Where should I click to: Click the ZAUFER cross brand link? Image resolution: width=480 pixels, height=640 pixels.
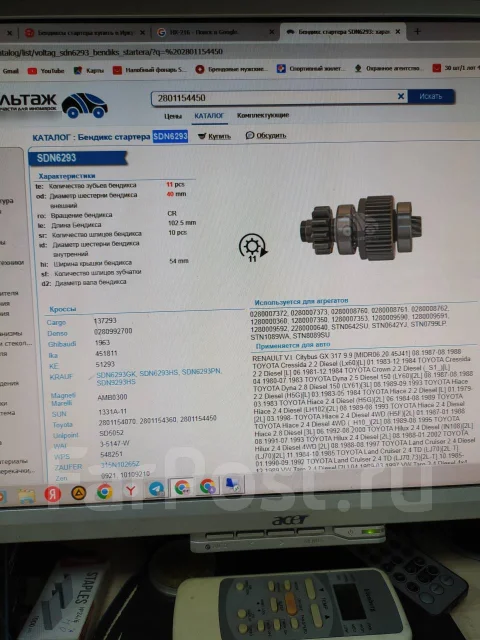tap(69, 467)
